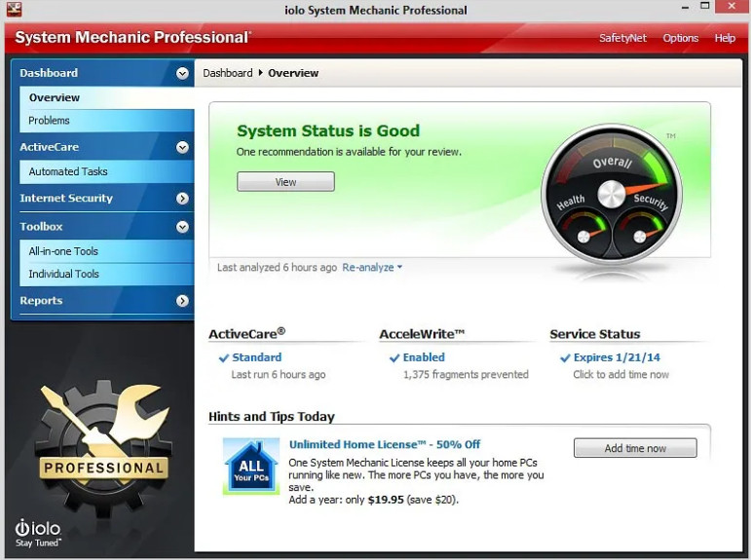Image resolution: width=751 pixels, height=560 pixels.
Task: Collapse the ActiveCare section chevron
Action: click(182, 147)
